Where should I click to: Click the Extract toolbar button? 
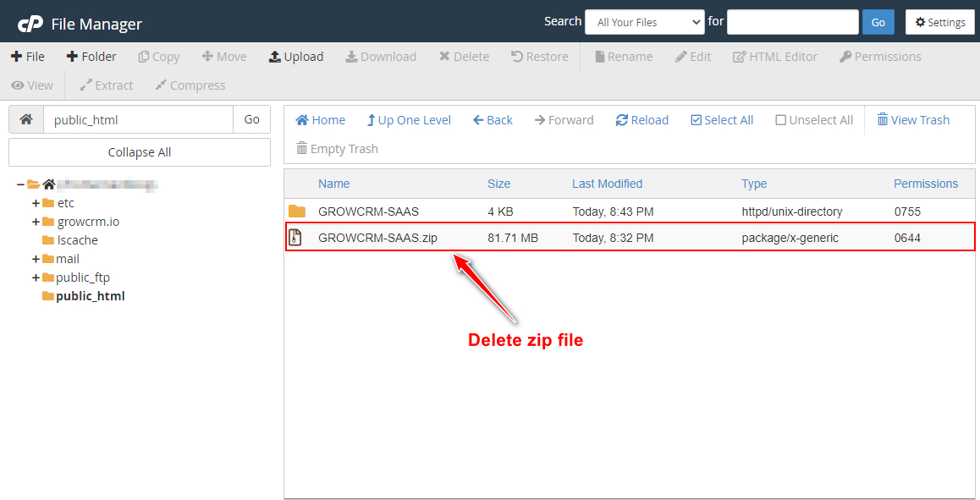(107, 85)
